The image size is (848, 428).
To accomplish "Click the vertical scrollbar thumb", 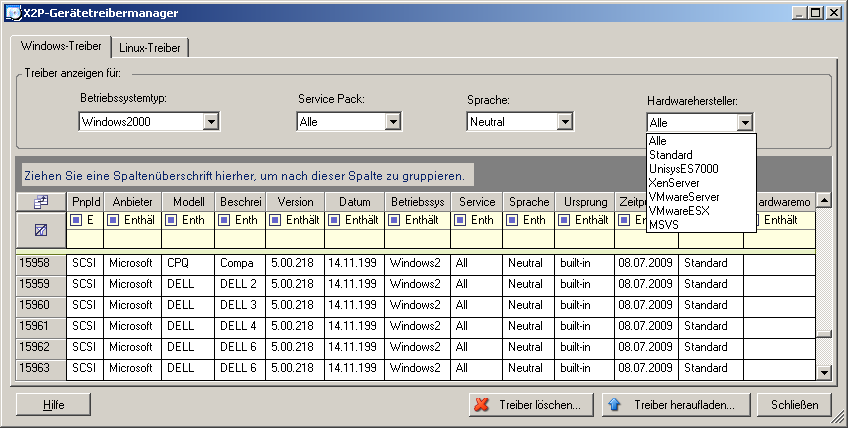I will pos(824,334).
